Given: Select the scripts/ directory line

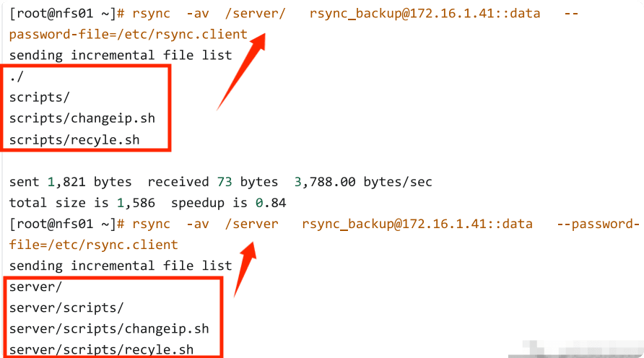Looking at the screenshot, I should pos(40,97).
